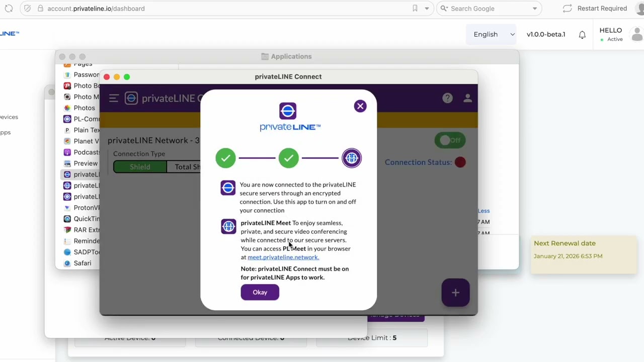Expand the bookmark dropdown arrow
The image size is (644, 362).
427,9
